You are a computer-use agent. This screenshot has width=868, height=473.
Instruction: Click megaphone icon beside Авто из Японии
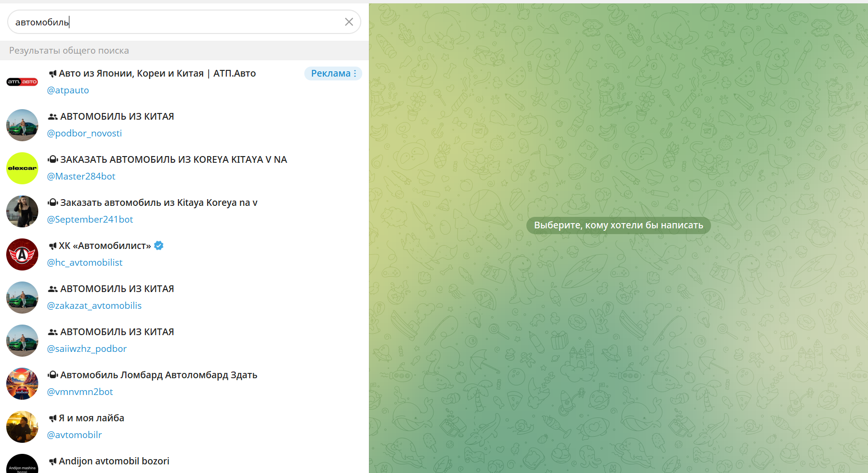point(53,73)
